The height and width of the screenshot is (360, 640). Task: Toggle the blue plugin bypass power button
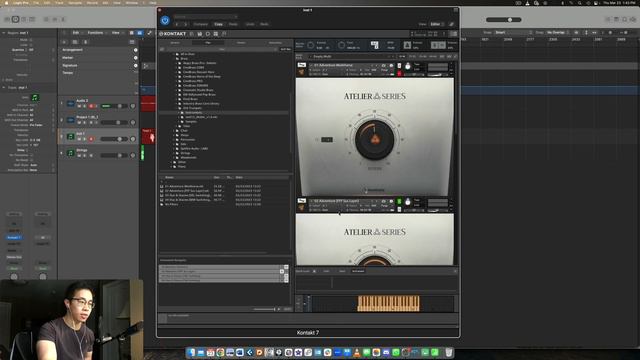point(165,20)
